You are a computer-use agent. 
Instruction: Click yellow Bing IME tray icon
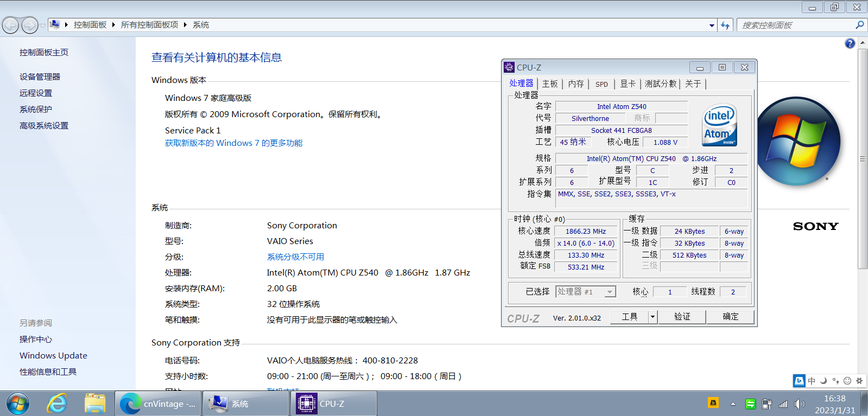[713, 402]
